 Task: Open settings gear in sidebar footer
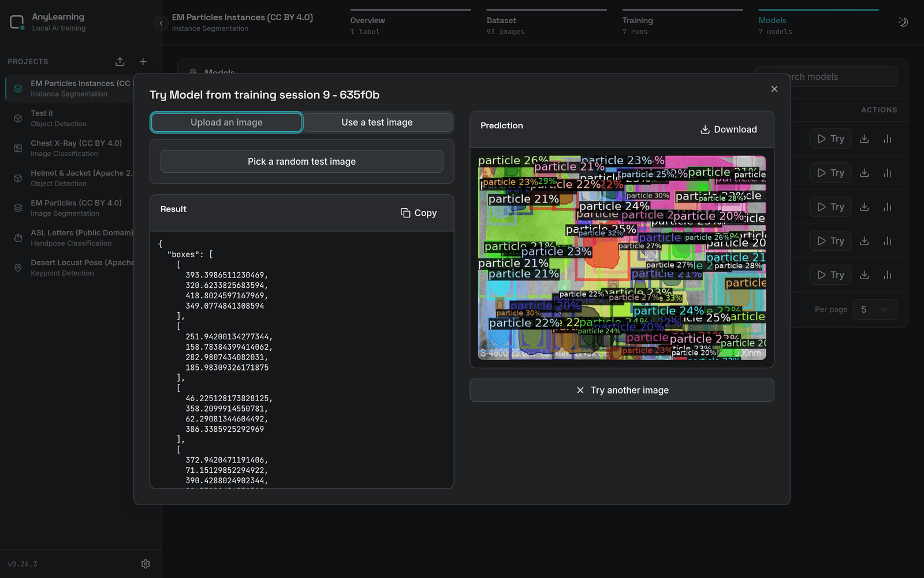pyautogui.click(x=146, y=564)
